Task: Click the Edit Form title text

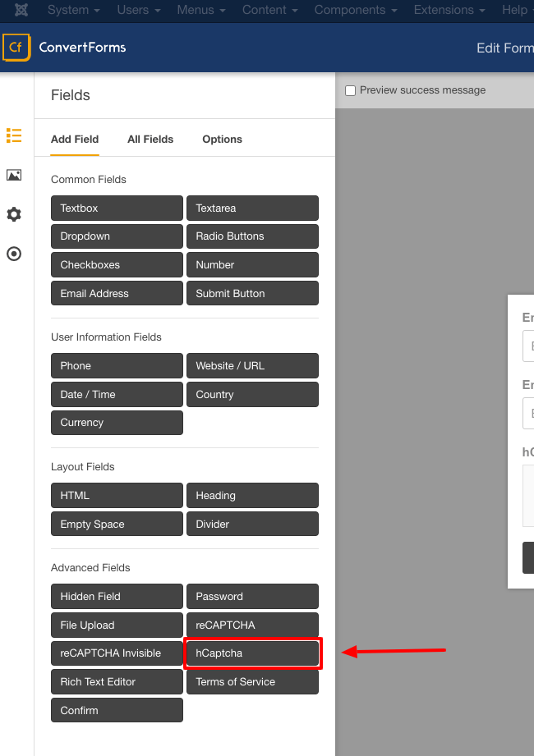Action: 505,48
